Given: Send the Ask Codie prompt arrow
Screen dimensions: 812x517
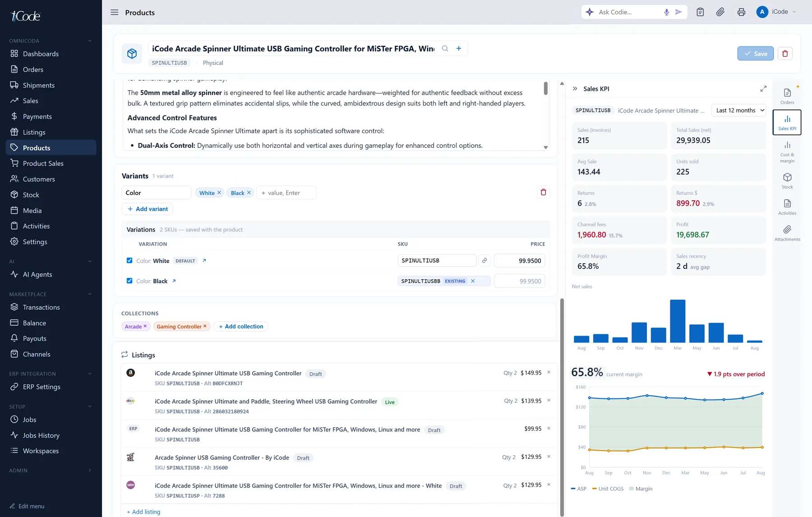Looking at the screenshot, I should 678,12.
